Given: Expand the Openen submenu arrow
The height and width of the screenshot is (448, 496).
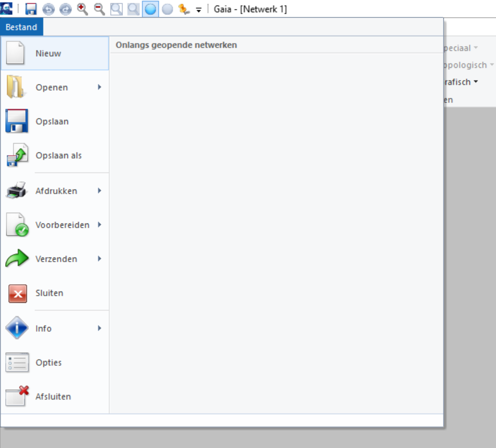Looking at the screenshot, I should pos(99,88).
